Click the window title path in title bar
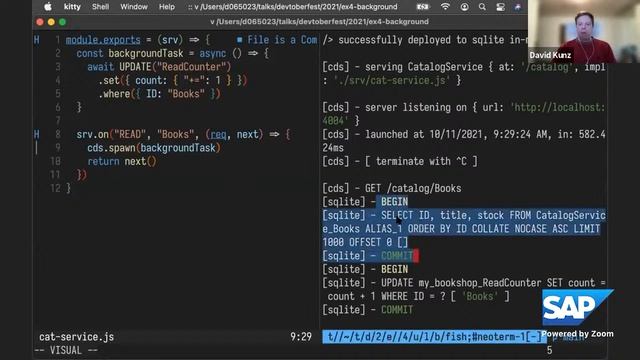 pyautogui.click(x=319, y=22)
